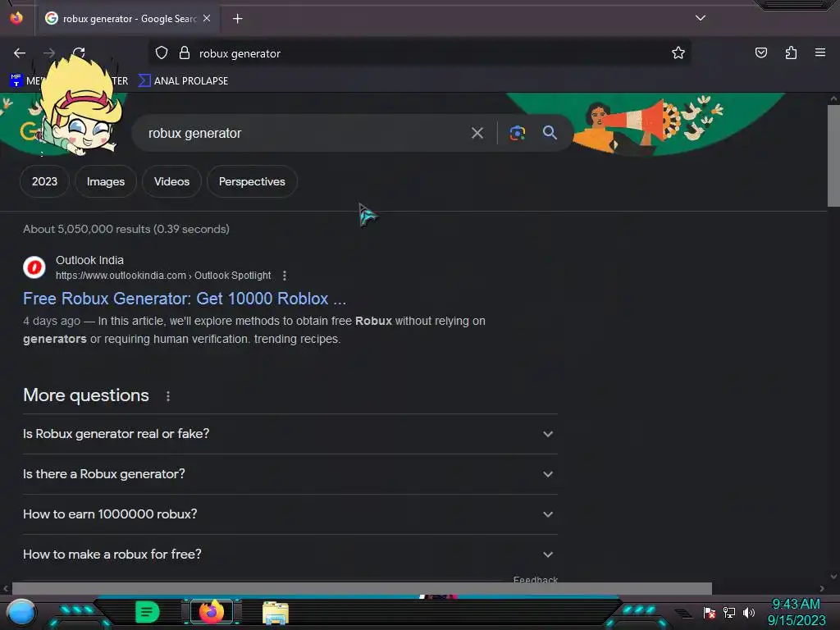Bookmark this page with the star icon

pyautogui.click(x=678, y=52)
